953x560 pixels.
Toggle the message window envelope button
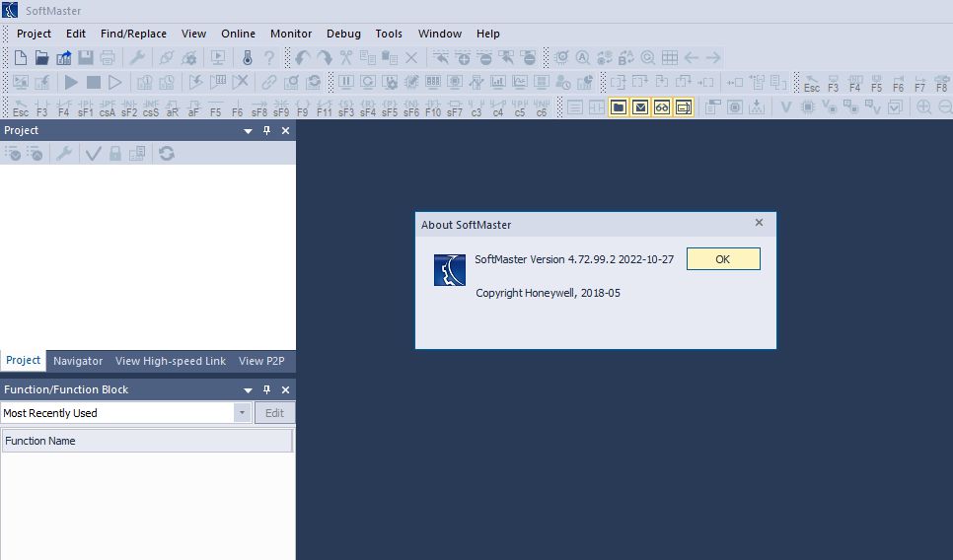pyautogui.click(x=640, y=107)
